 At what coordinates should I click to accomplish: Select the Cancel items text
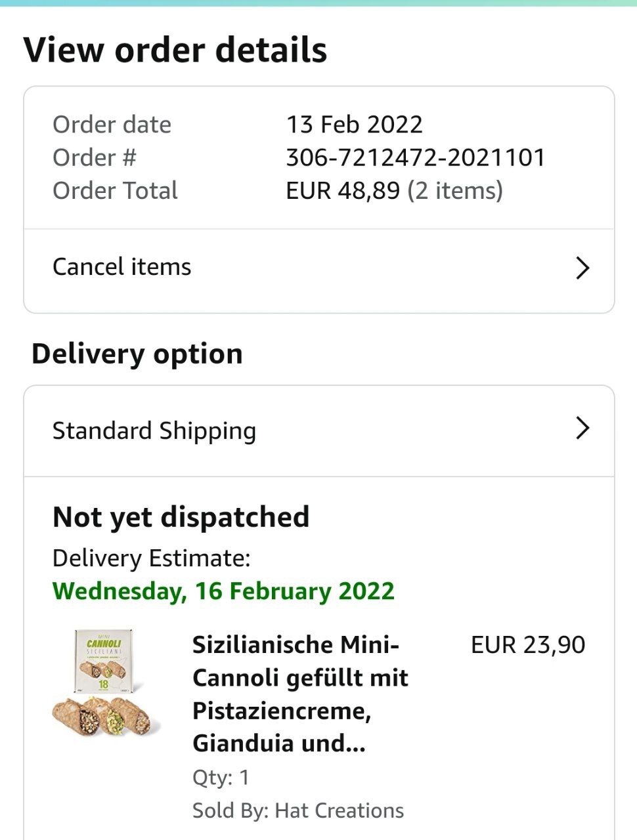121,267
